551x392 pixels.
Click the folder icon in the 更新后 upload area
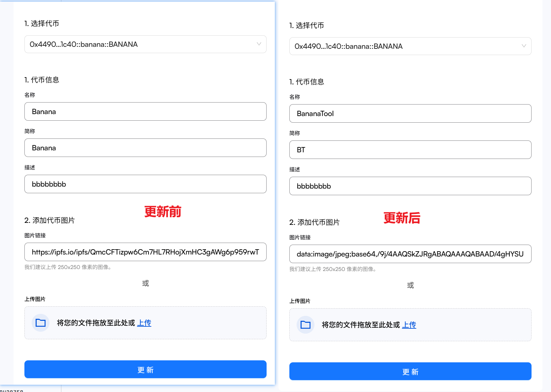pyautogui.click(x=306, y=325)
